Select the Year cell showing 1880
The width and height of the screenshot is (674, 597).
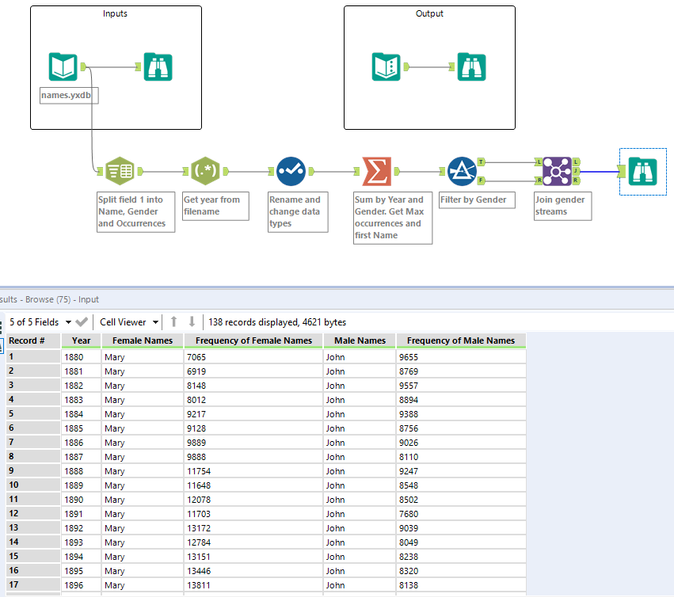pos(80,356)
